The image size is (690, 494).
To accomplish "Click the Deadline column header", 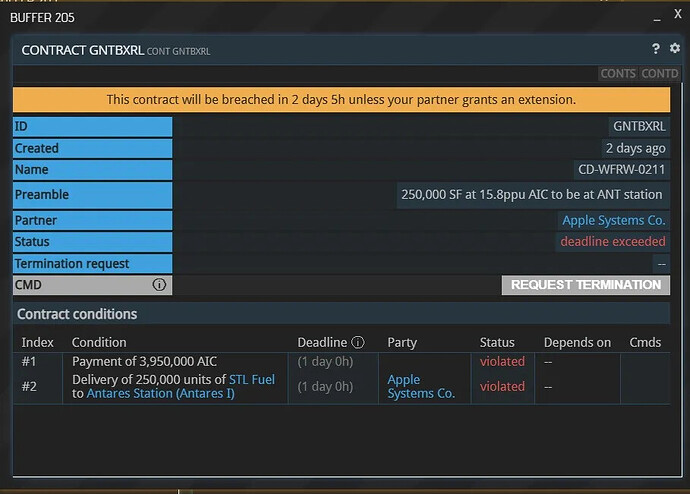I will 322,342.
